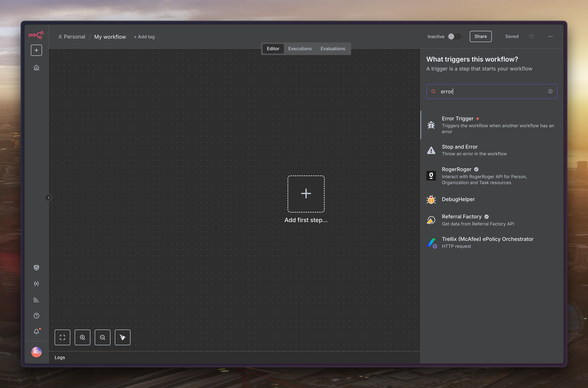Switch to the Evaluations tab
This screenshot has width=588, height=388.
tap(332, 49)
